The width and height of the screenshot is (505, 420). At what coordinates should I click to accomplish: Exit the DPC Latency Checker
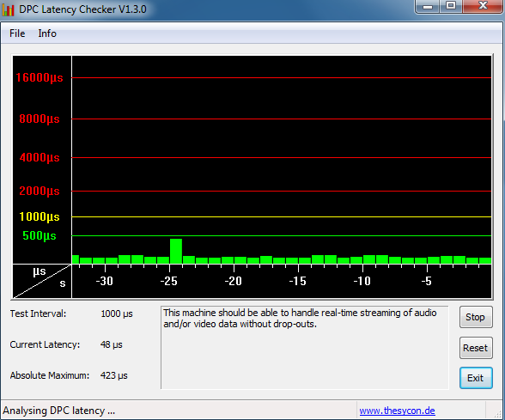(476, 378)
